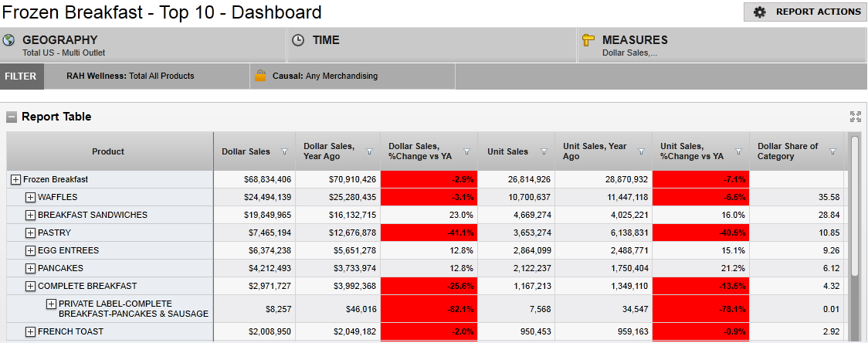
Task: Click the gear icon in Report Actions
Action: (x=760, y=12)
